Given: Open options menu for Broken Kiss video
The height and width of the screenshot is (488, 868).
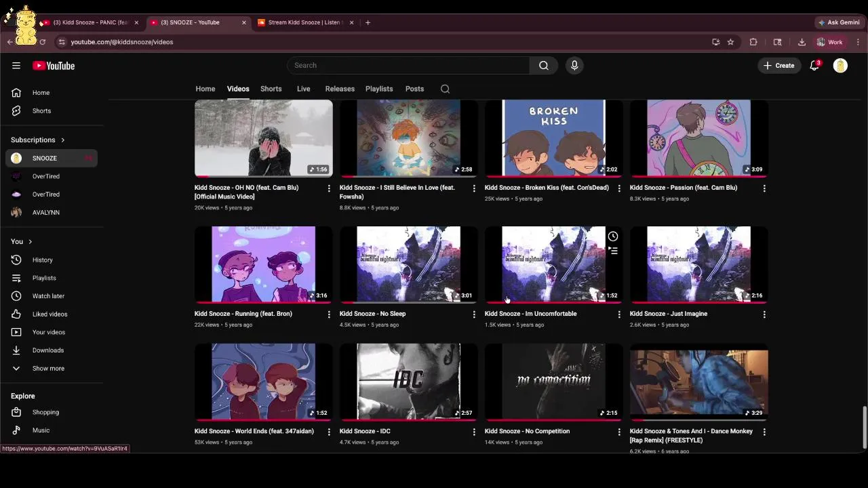Looking at the screenshot, I should (619, 188).
